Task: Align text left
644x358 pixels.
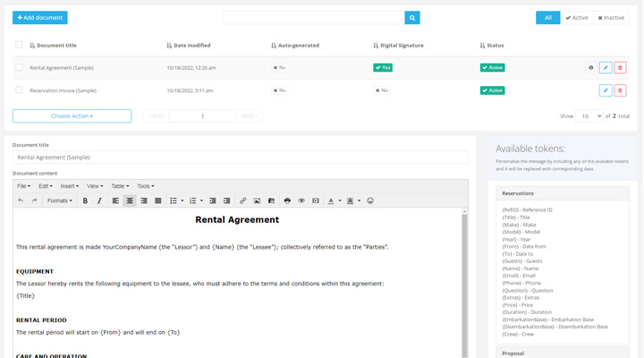Action: pos(115,200)
